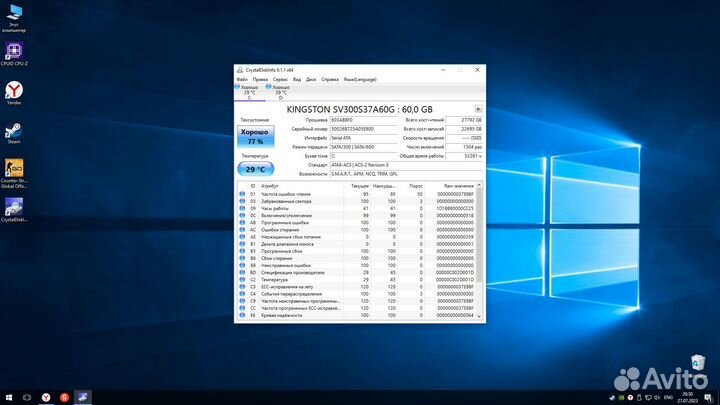Open Counter-Strike Global Offensive desktop shortcut
The image size is (720, 405).
point(14,174)
